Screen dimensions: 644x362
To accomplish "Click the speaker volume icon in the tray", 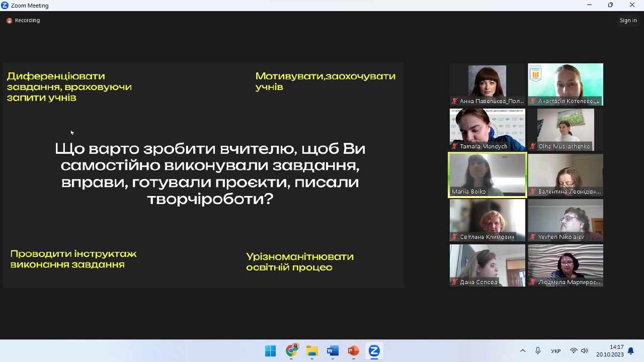I will (x=584, y=351).
